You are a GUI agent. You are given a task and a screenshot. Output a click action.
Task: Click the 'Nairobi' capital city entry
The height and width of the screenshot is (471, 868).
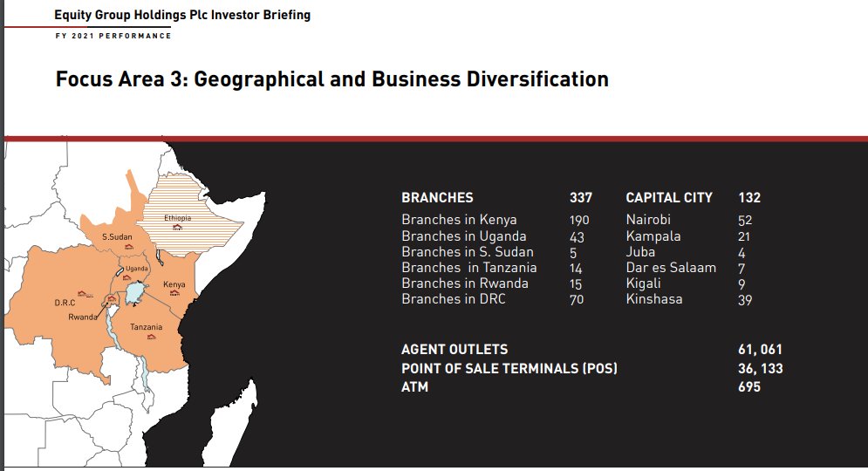[x=648, y=220]
